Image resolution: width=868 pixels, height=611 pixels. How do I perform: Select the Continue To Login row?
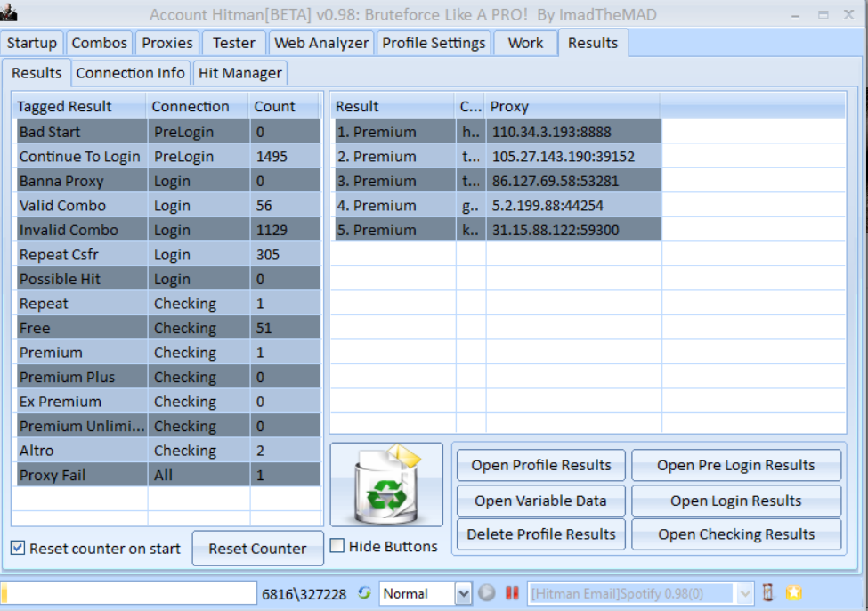[x=168, y=156]
